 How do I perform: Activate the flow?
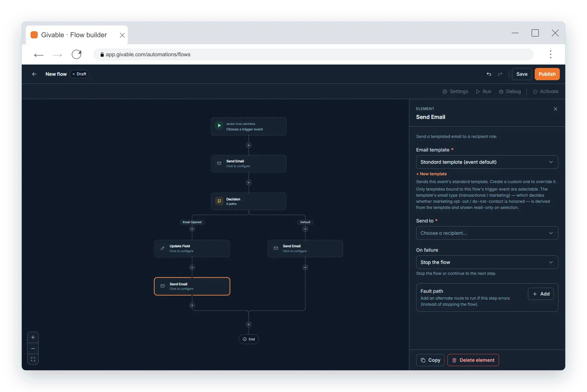click(x=546, y=91)
